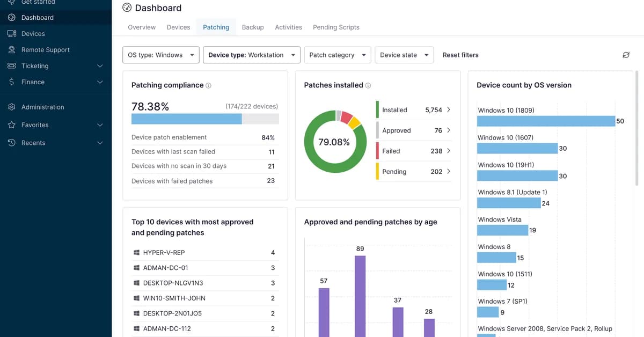
Task: Click the yellow Pending legend swatch
Action: pyautogui.click(x=378, y=171)
